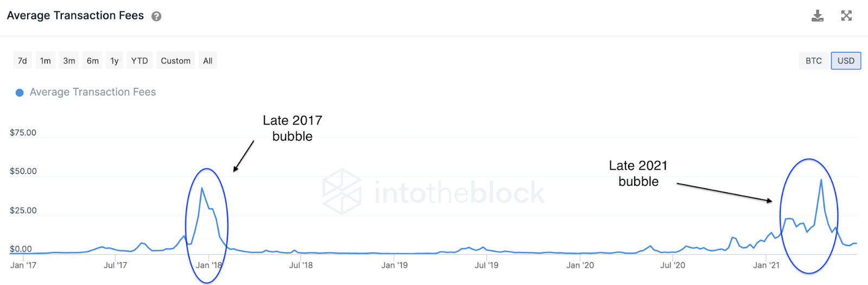
Task: Switch fee units to BTC
Action: coord(814,61)
